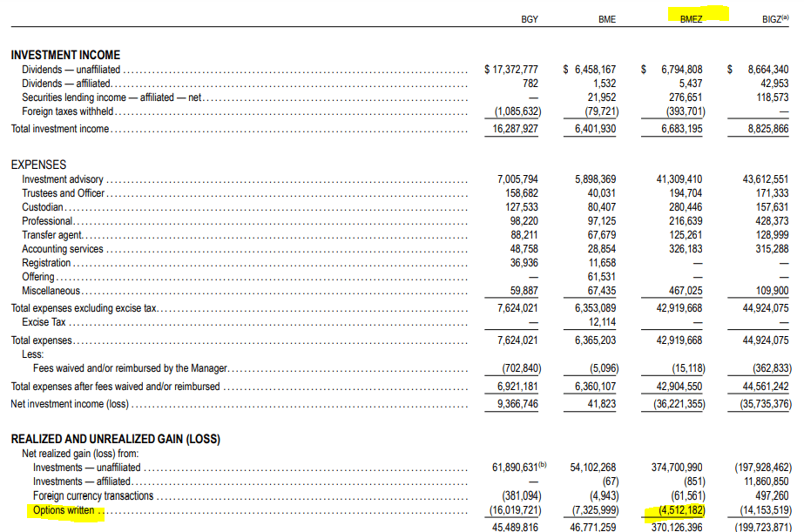The image size is (804, 532).
Task: Select the Less: label
Action: coord(33,354)
